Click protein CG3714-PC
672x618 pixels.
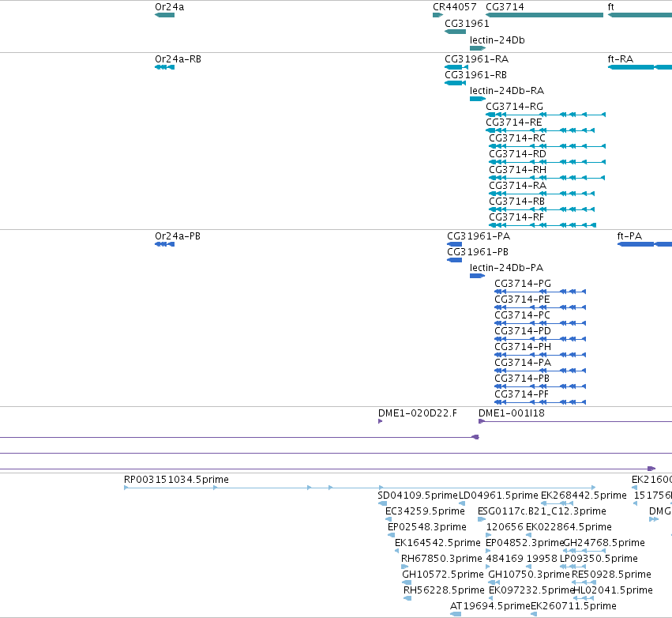pyautogui.click(x=540, y=323)
